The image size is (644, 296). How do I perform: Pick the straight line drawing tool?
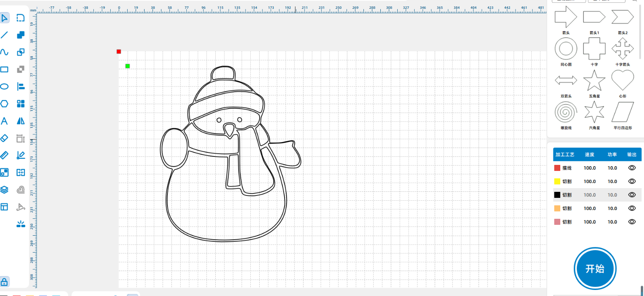(x=4, y=35)
